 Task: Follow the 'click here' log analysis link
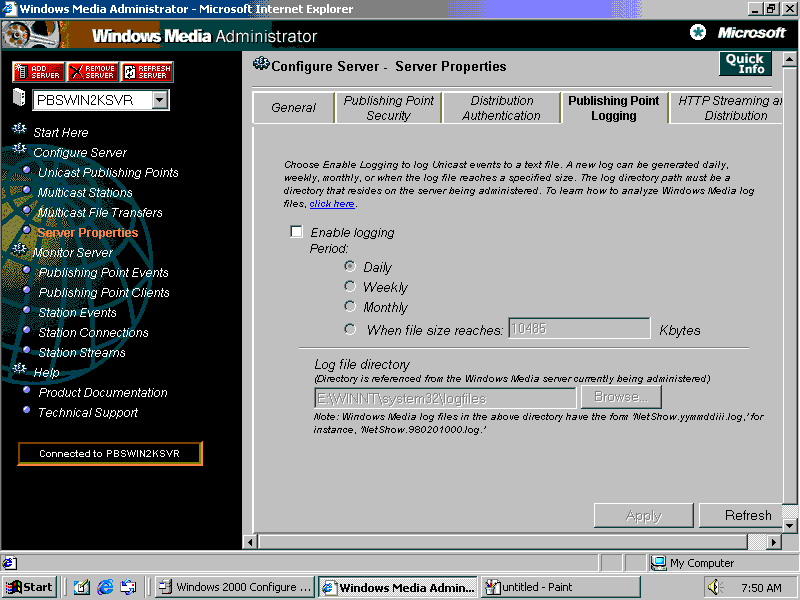point(332,204)
